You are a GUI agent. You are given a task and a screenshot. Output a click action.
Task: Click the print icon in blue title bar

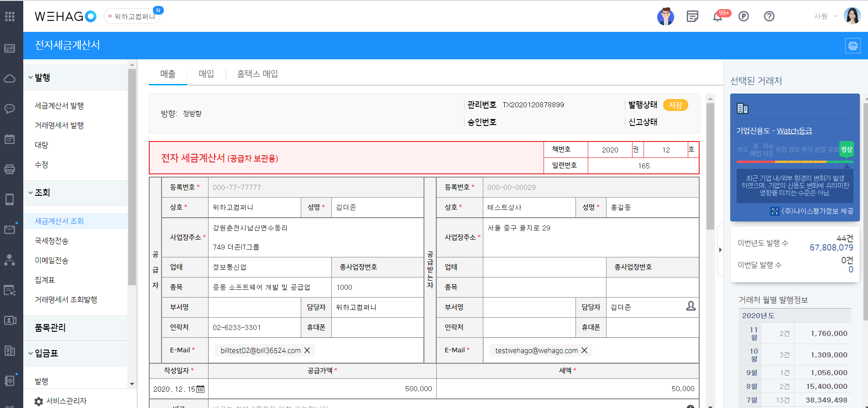853,46
